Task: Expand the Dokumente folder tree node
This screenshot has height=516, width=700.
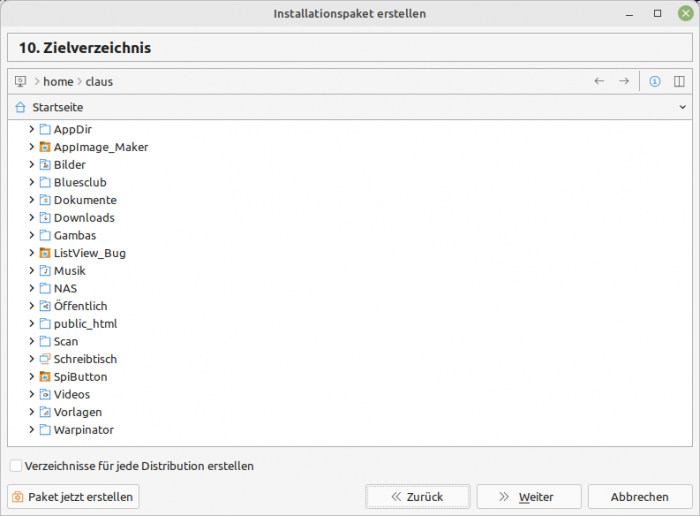Action: (x=32, y=200)
